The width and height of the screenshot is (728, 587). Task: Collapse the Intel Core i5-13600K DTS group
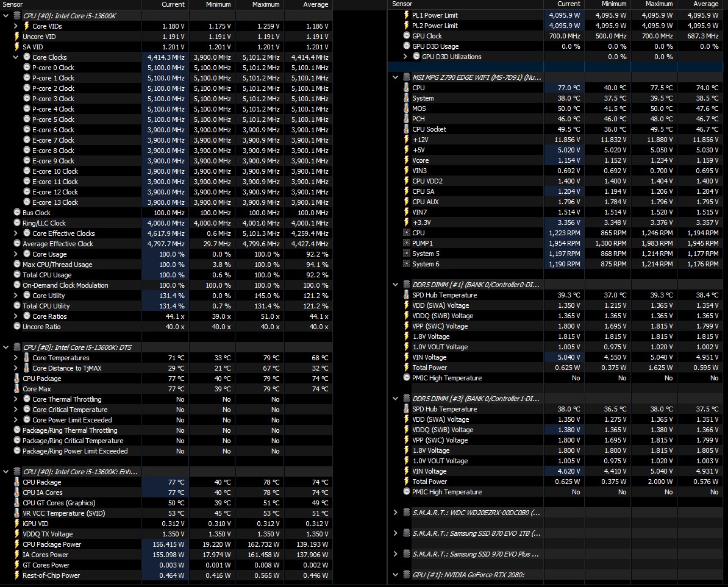coord(6,347)
